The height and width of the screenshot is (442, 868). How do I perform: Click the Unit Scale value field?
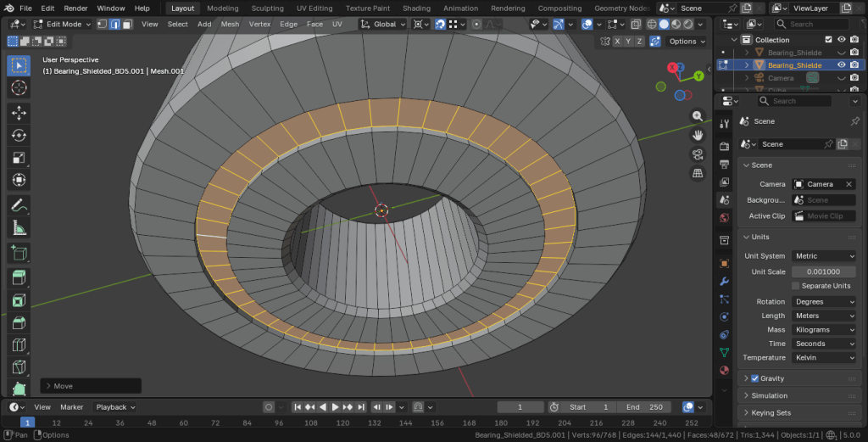point(824,271)
